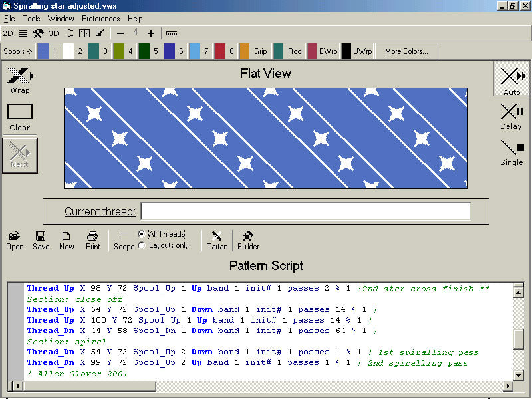
Task: Select Auto wrap mode icon
Action: [511, 76]
